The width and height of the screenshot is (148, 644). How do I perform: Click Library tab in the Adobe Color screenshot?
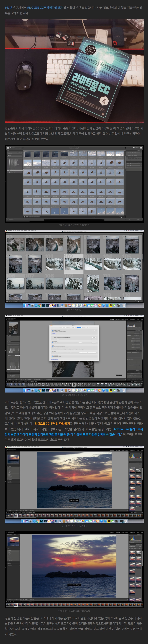click(x=112, y=450)
